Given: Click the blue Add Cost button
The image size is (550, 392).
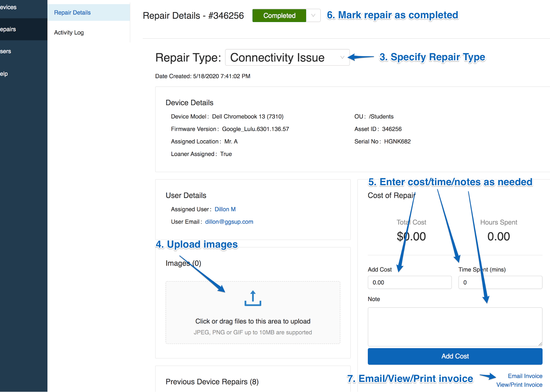Looking at the screenshot, I should point(455,356).
